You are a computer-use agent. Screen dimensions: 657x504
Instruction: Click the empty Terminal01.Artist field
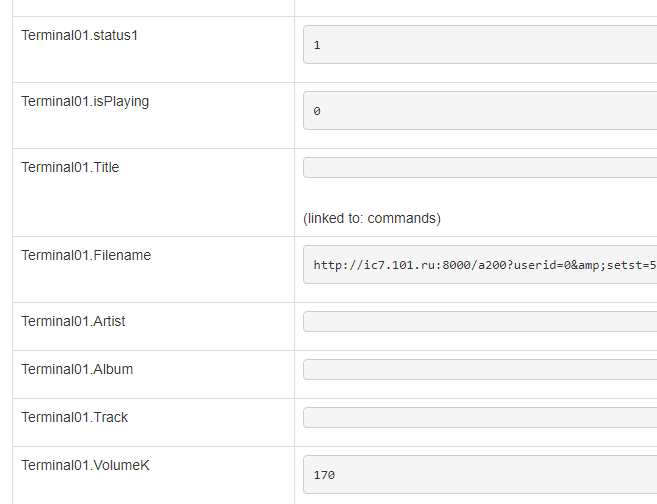tap(480, 322)
